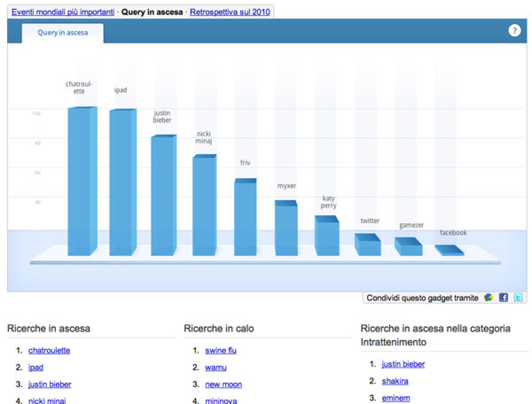Open Retrospettiva sul 2010 link
Viewport: 532px width, 404px height.
(x=230, y=12)
